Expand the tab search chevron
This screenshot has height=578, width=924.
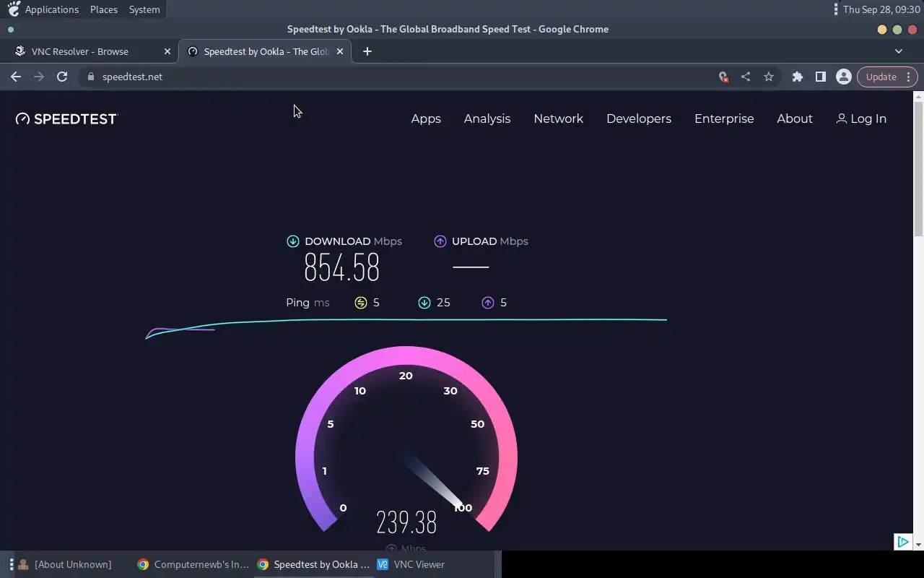coord(899,51)
